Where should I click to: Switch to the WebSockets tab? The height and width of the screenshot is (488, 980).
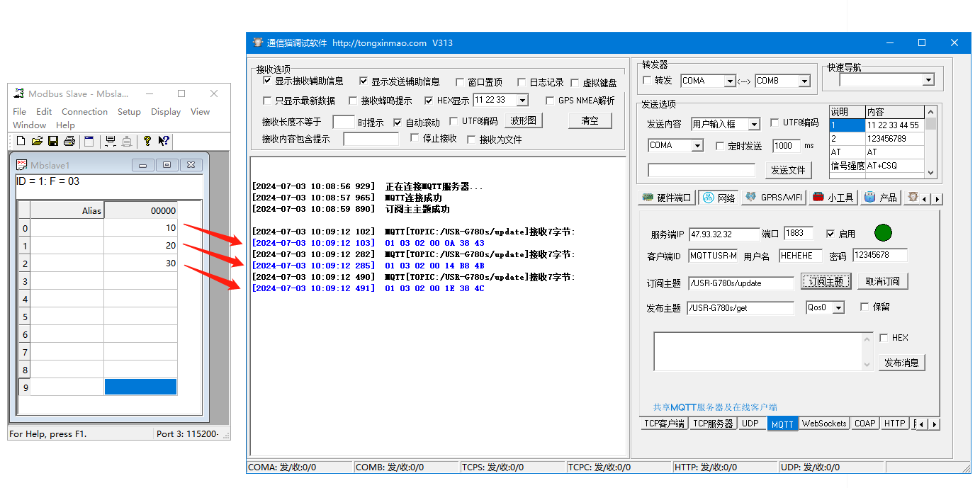click(x=823, y=424)
